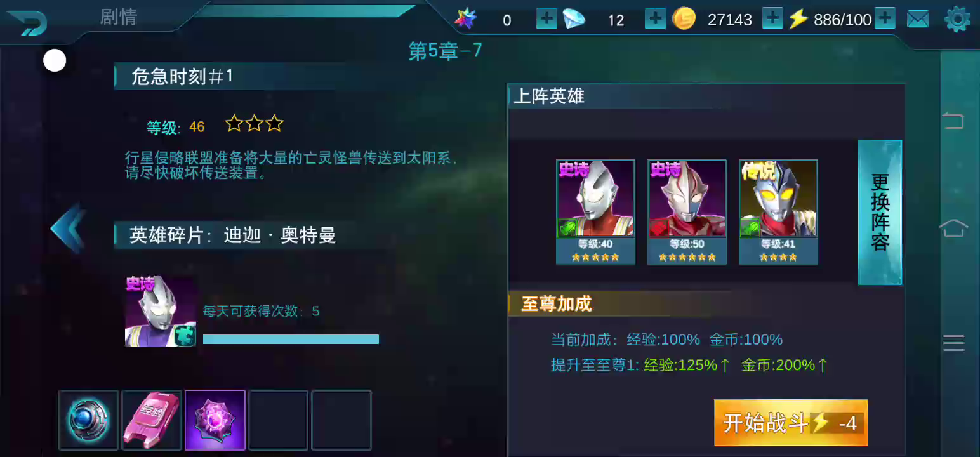Viewport: 980px width, 457px height.
Task: Open the settings gear icon
Action: point(957,19)
